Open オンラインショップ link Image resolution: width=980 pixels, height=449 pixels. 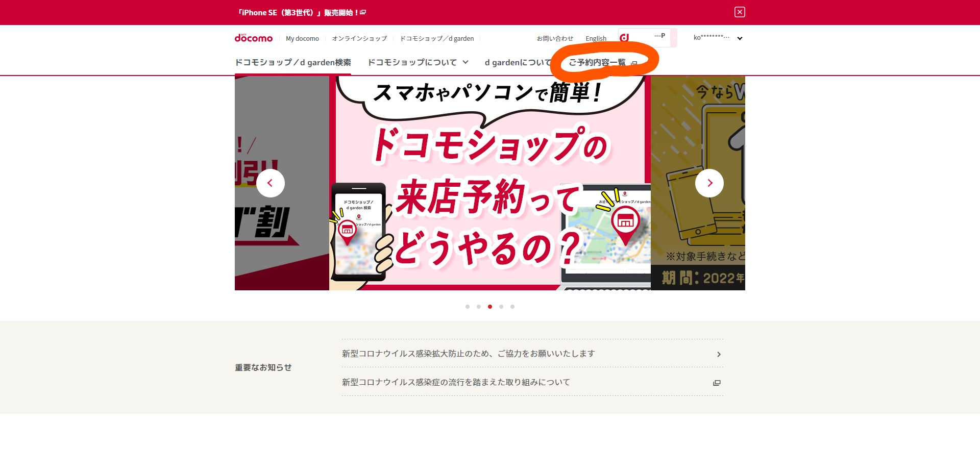pyautogui.click(x=359, y=38)
